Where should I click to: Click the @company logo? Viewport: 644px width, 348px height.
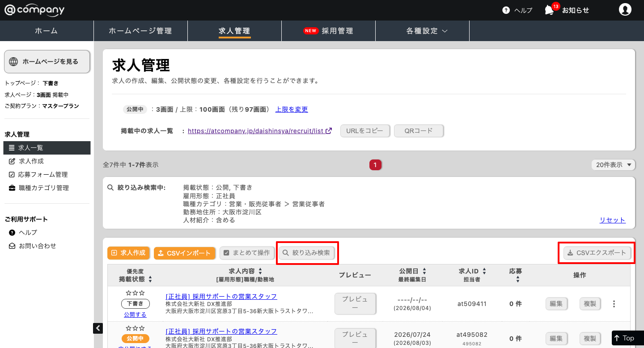34,10
